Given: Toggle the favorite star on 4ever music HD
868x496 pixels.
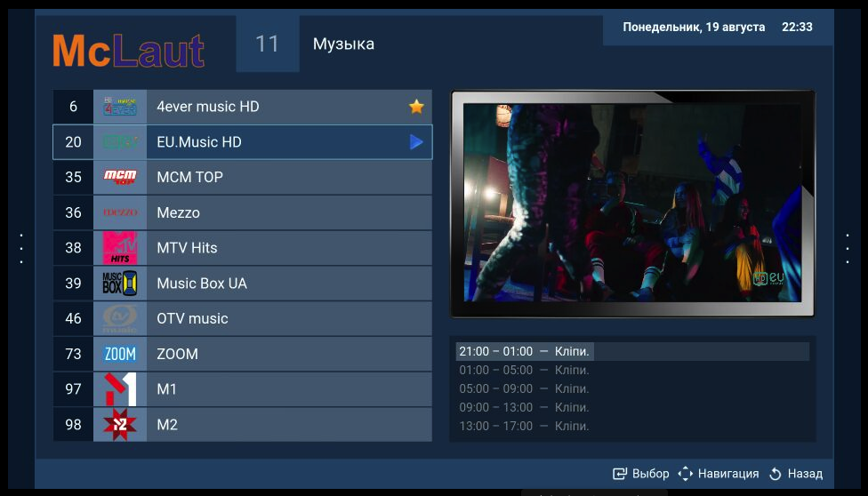Looking at the screenshot, I should click(416, 107).
